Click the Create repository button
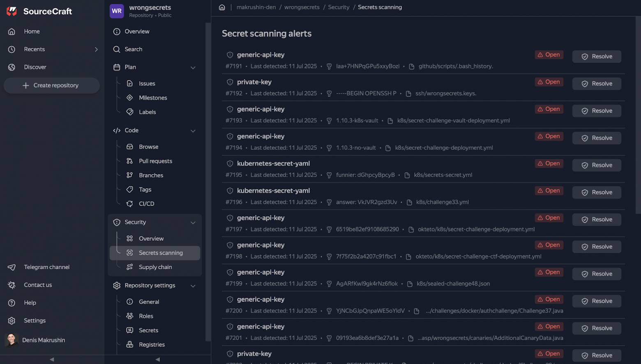This screenshot has width=641, height=364. pos(51,85)
